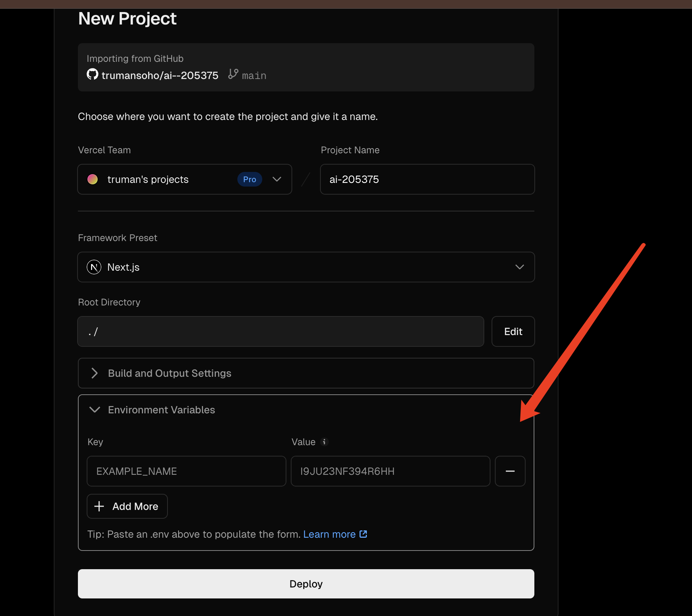Focus the Key input with EXAMPLE_NAME placeholder
The width and height of the screenshot is (692, 616).
pos(187,471)
